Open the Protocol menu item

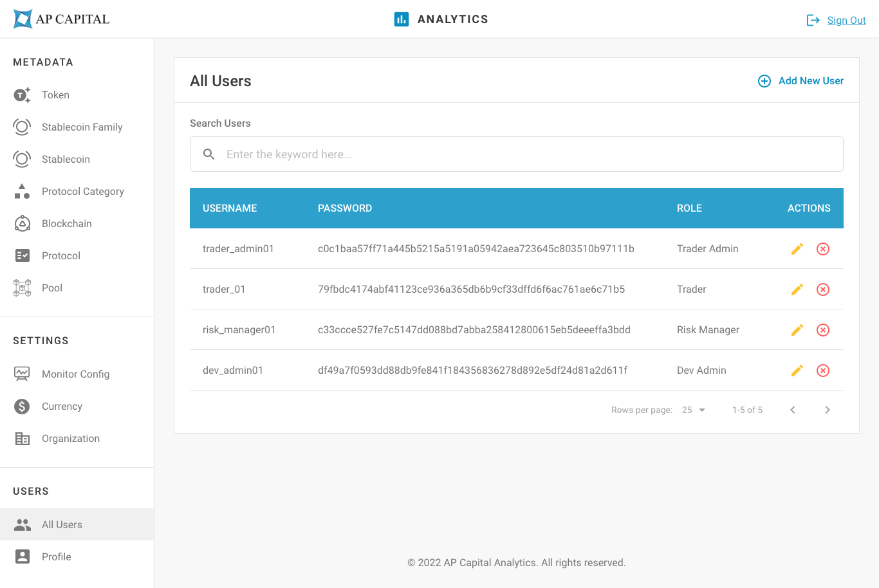coord(77,256)
